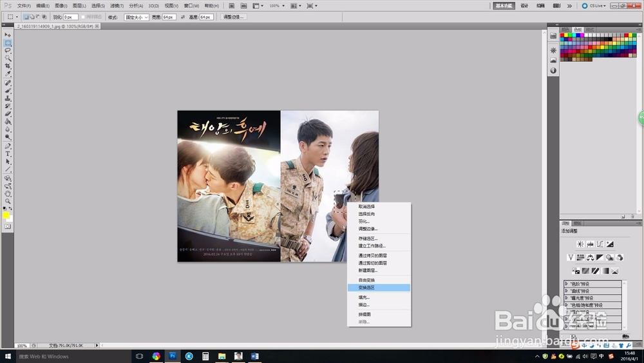Screen dimensions: 644x363
Task: Select the 3D Rotate tool
Action: (8, 179)
